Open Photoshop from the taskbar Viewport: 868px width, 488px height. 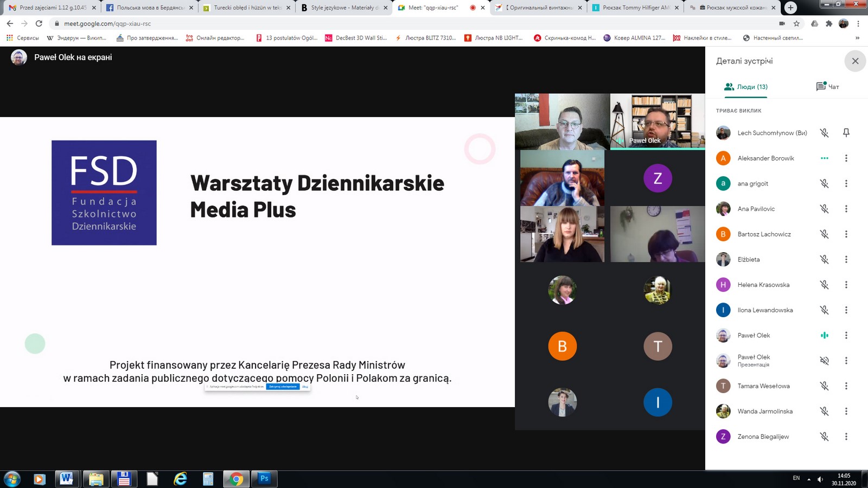click(x=264, y=479)
